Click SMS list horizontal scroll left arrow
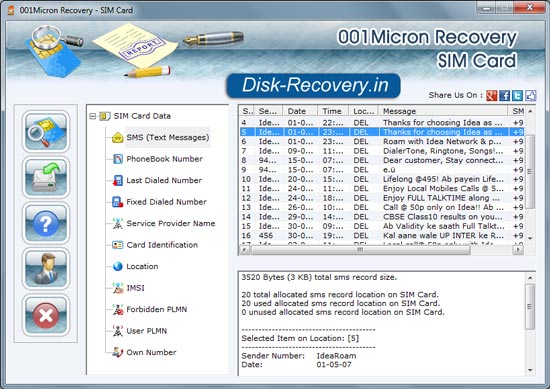 pos(245,250)
